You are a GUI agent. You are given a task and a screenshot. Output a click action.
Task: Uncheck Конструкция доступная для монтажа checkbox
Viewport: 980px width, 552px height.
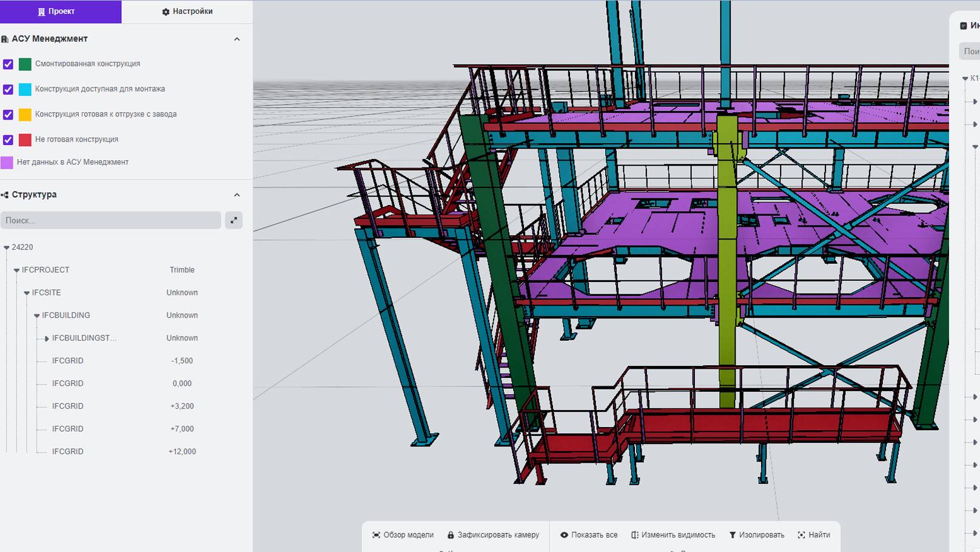click(x=8, y=89)
